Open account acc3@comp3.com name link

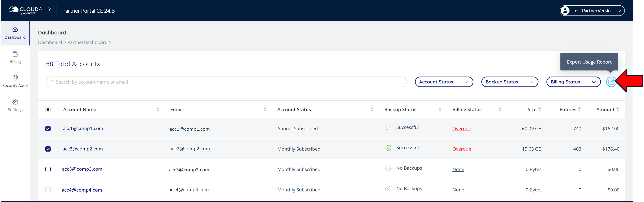click(82, 169)
